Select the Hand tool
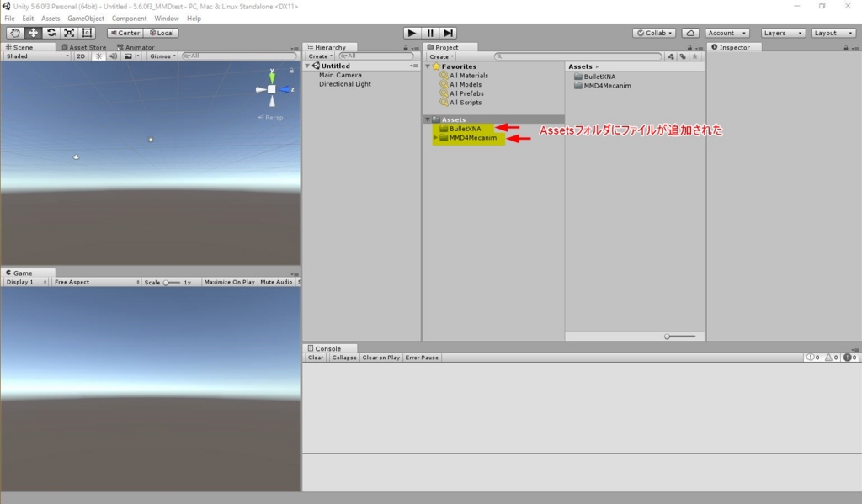This screenshot has height=504, width=862. (x=15, y=33)
